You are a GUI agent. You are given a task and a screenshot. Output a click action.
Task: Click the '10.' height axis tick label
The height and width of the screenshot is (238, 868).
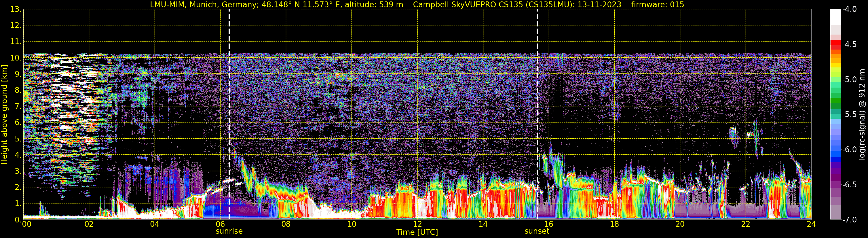16,58
